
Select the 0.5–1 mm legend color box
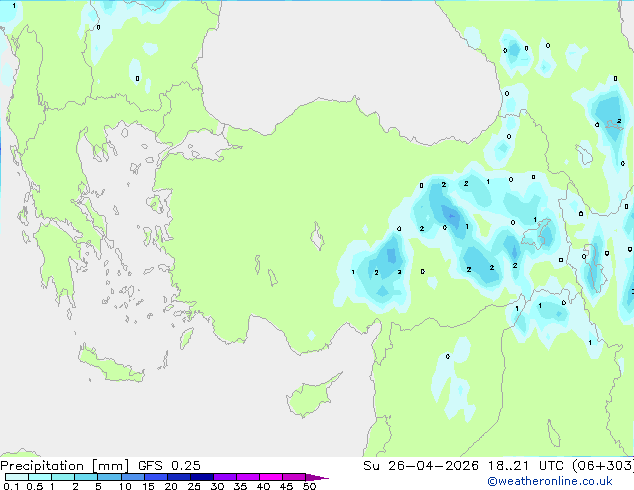(x=40, y=477)
